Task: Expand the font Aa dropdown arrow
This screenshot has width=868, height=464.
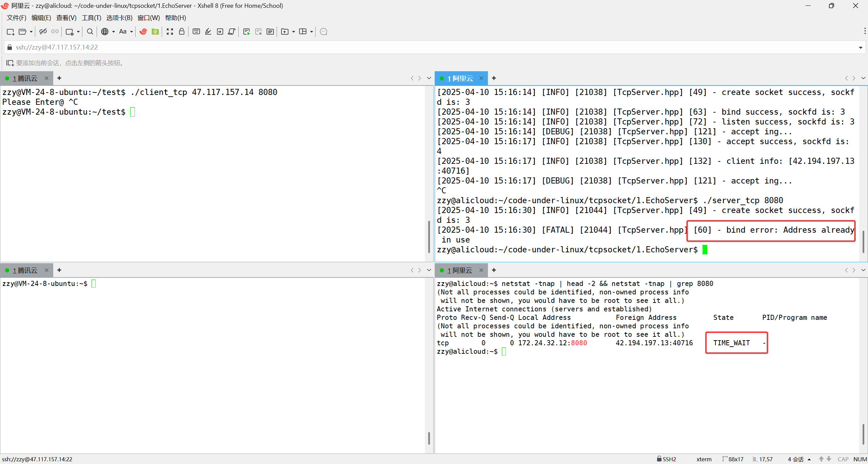Action: [x=132, y=32]
